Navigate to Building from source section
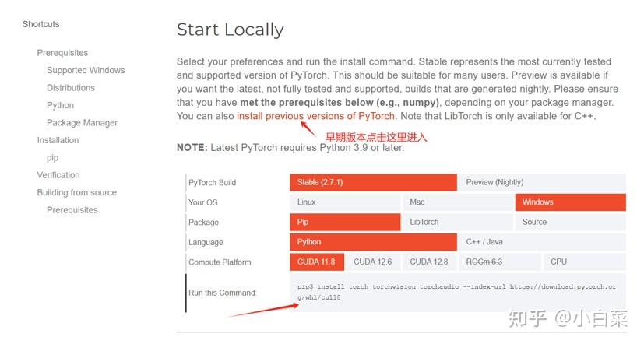644x344 pixels. (76, 193)
